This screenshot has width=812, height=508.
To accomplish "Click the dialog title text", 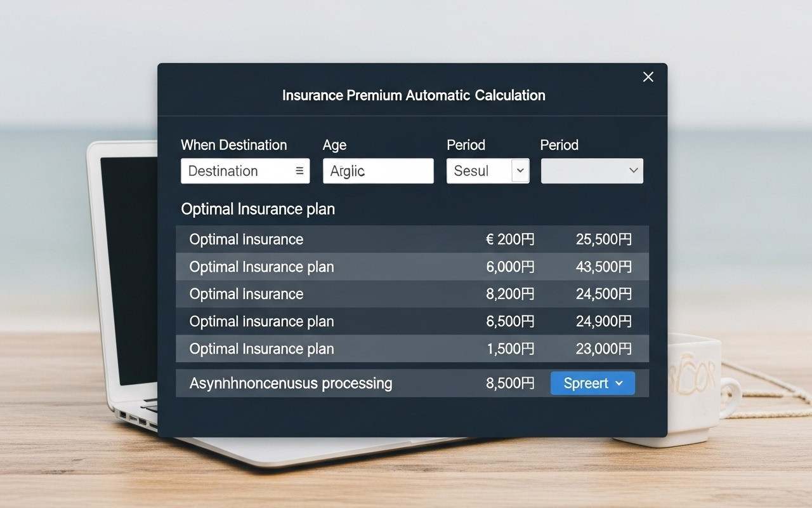I will click(414, 95).
